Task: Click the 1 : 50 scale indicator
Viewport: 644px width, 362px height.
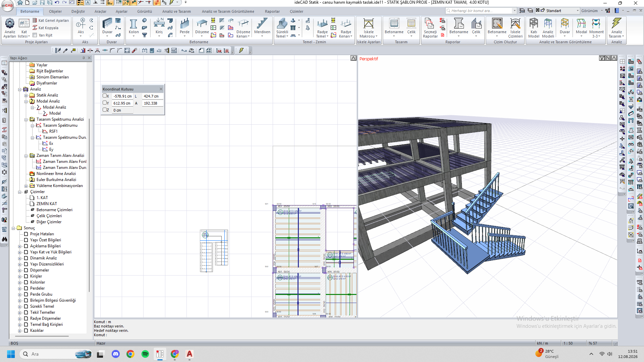Action: tap(568, 343)
